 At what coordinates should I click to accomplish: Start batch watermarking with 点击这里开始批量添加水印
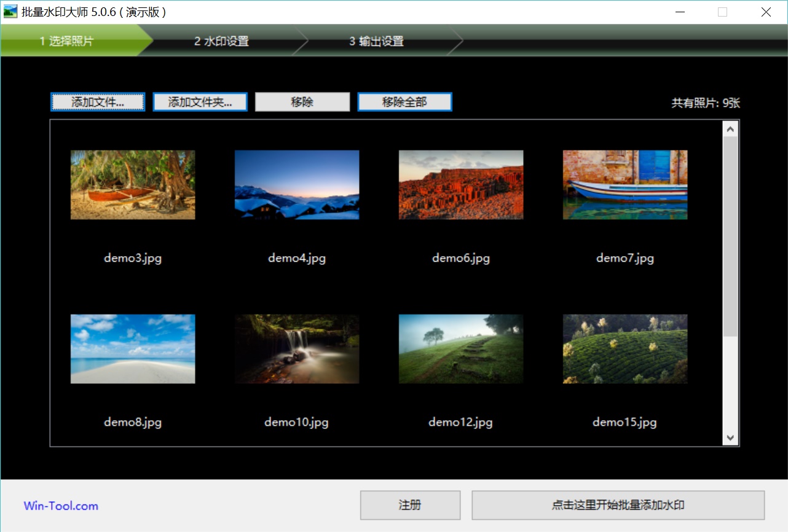(x=618, y=506)
